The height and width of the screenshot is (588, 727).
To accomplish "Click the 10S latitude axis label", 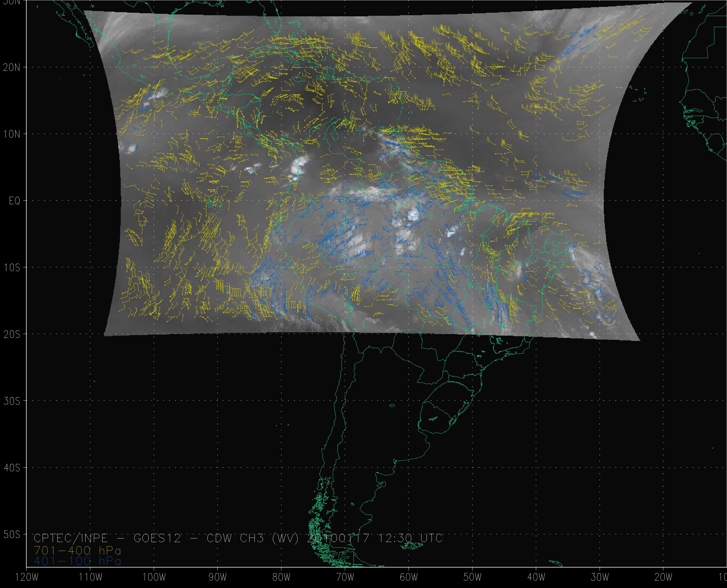I will coord(12,268).
